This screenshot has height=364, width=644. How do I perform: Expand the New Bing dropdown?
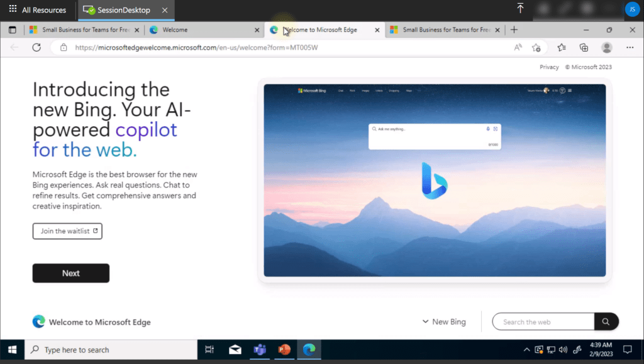[444, 322]
